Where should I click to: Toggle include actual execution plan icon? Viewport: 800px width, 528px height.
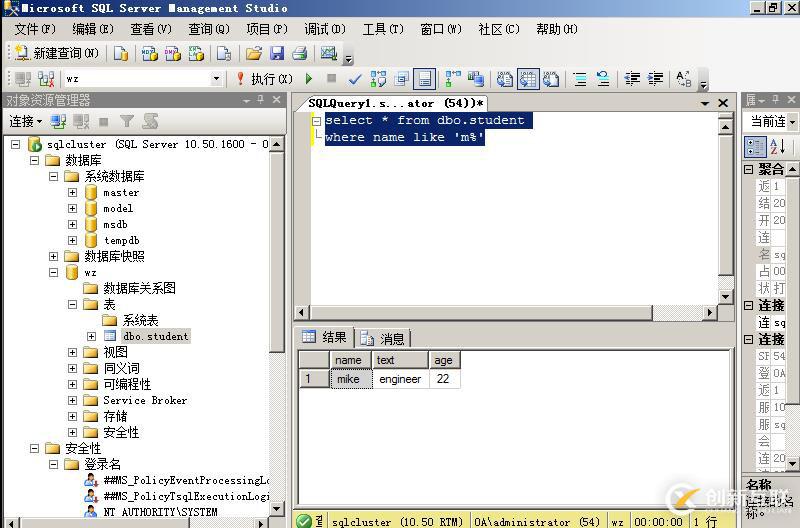click(453, 79)
